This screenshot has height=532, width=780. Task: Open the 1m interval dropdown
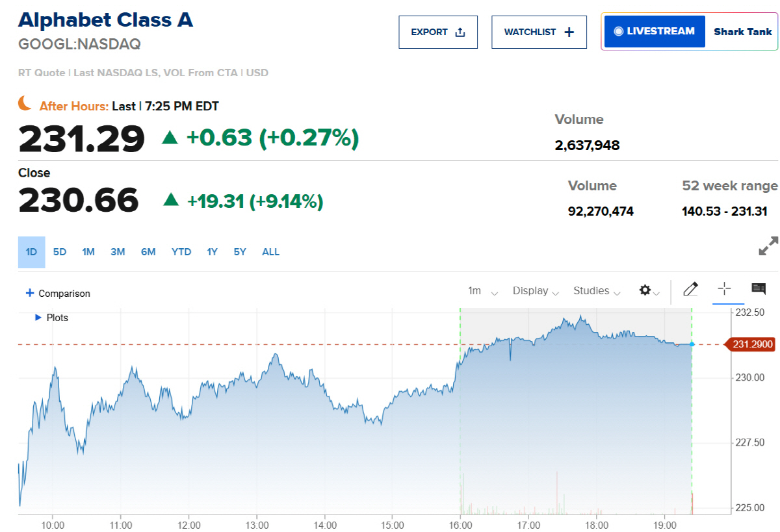tap(482, 291)
